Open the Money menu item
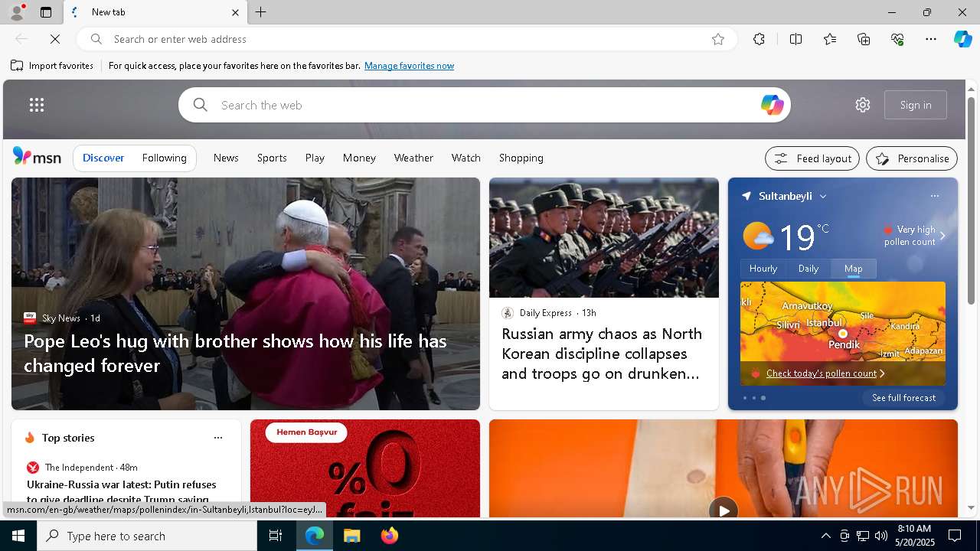 [359, 158]
